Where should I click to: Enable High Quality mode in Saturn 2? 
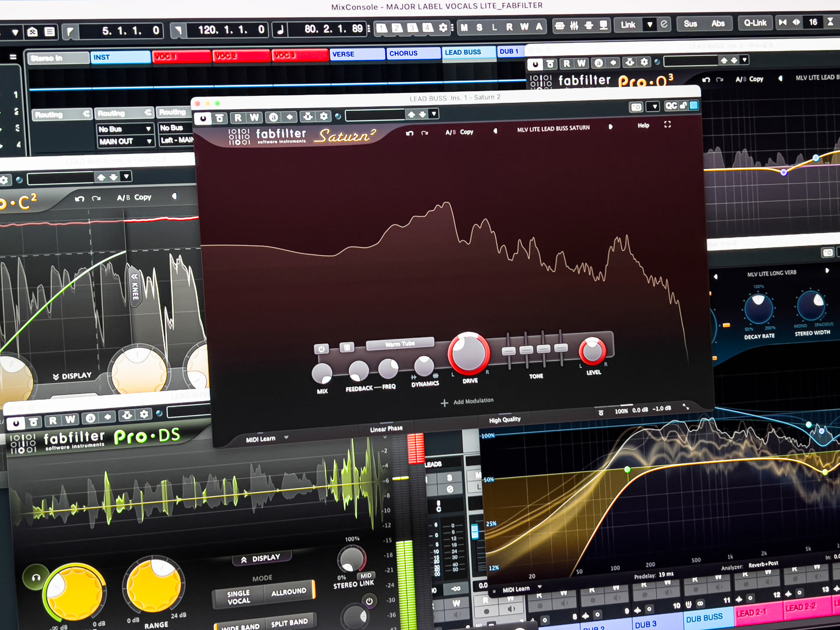(x=505, y=420)
